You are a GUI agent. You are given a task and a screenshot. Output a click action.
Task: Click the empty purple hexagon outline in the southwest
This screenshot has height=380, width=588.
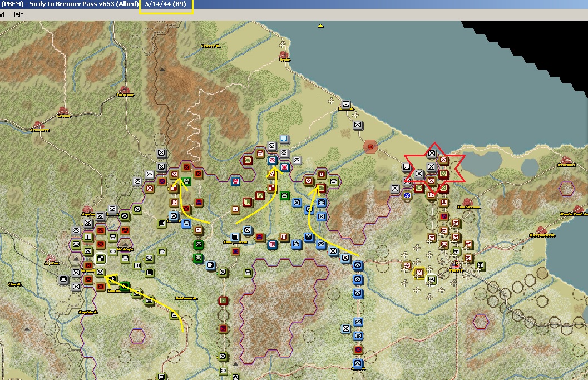(x=137, y=335)
